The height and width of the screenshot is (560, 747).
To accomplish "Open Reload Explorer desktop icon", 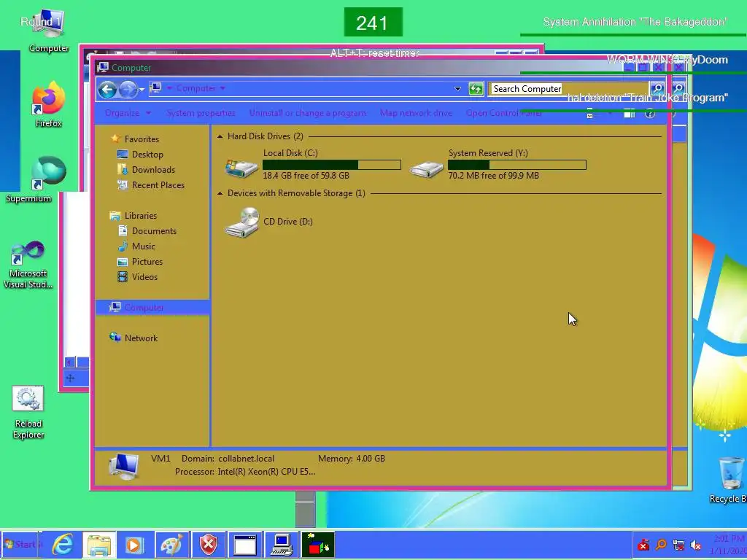I will (x=28, y=413).
